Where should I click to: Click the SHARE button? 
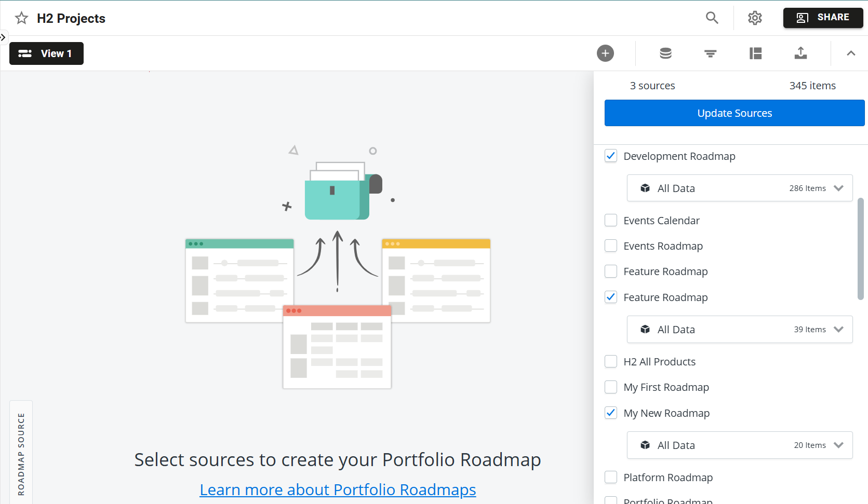823,17
